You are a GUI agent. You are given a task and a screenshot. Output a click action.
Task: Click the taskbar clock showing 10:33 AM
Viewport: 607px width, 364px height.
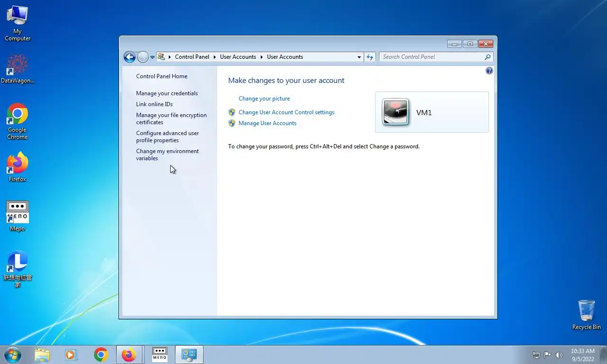click(583, 355)
